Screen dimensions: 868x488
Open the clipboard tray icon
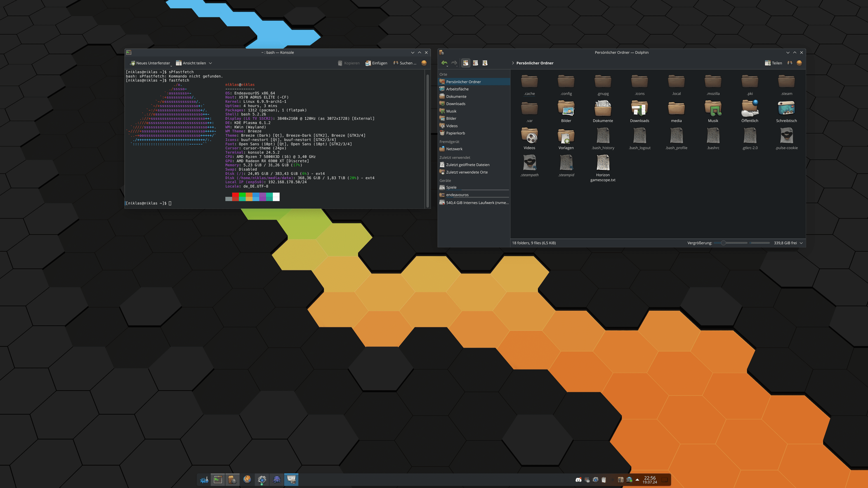pyautogui.click(x=604, y=480)
